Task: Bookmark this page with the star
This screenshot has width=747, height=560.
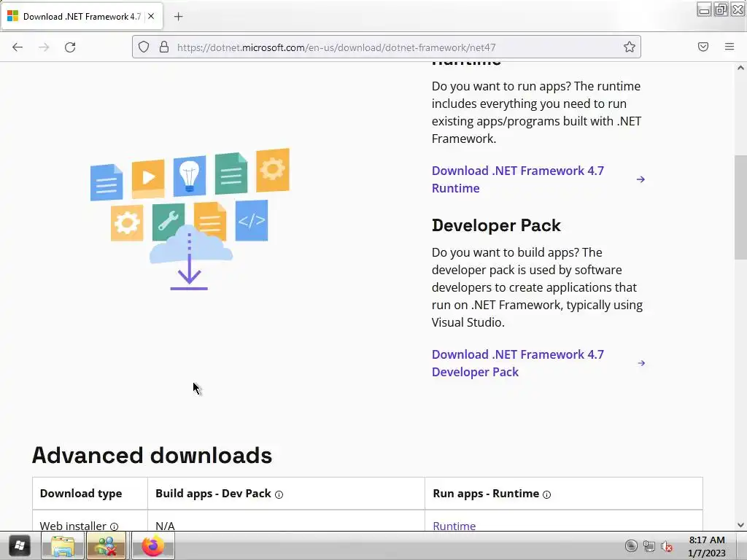Action: point(630,47)
